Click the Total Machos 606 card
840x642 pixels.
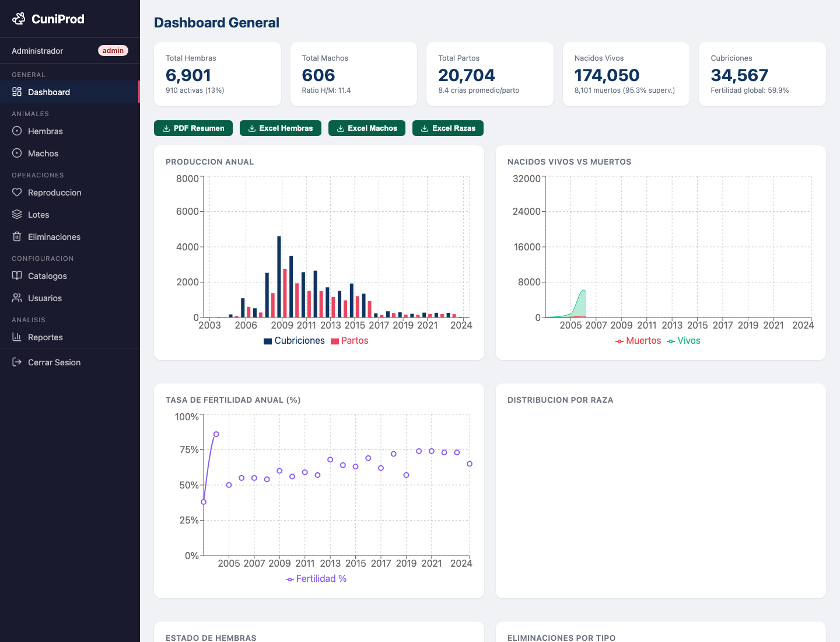coord(353,74)
